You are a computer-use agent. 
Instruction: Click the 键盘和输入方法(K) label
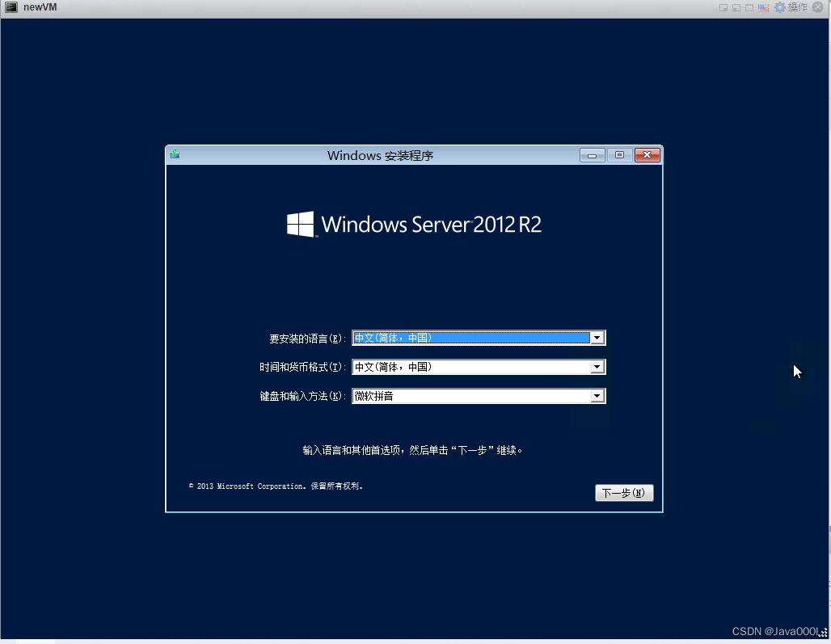pyautogui.click(x=302, y=396)
